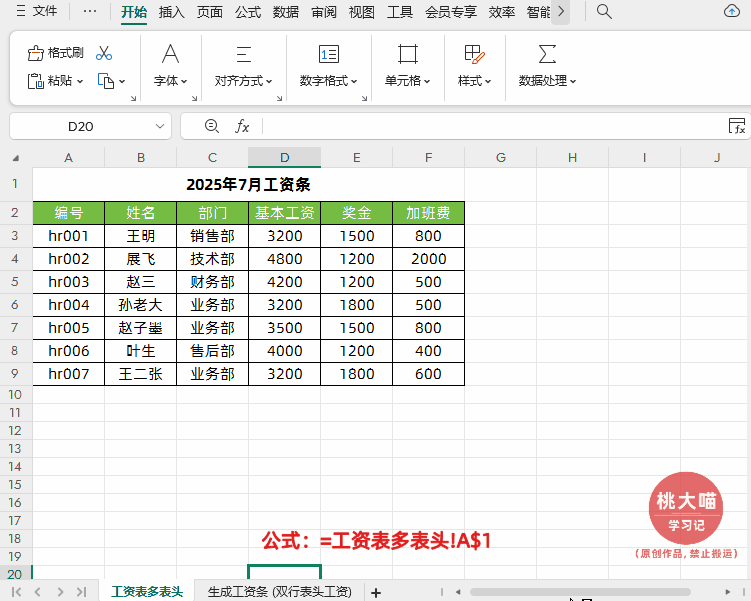Open the 文件 menu
Image resolution: width=751 pixels, height=601 pixels.
tap(45, 11)
